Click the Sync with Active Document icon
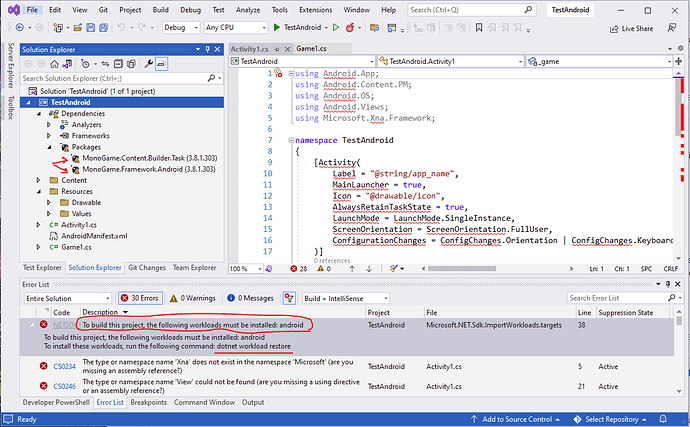The width and height of the screenshot is (690, 427). click(105, 64)
